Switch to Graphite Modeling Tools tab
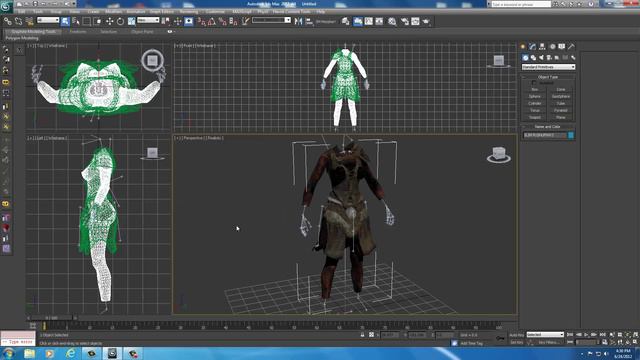The image size is (640, 360). point(33,31)
